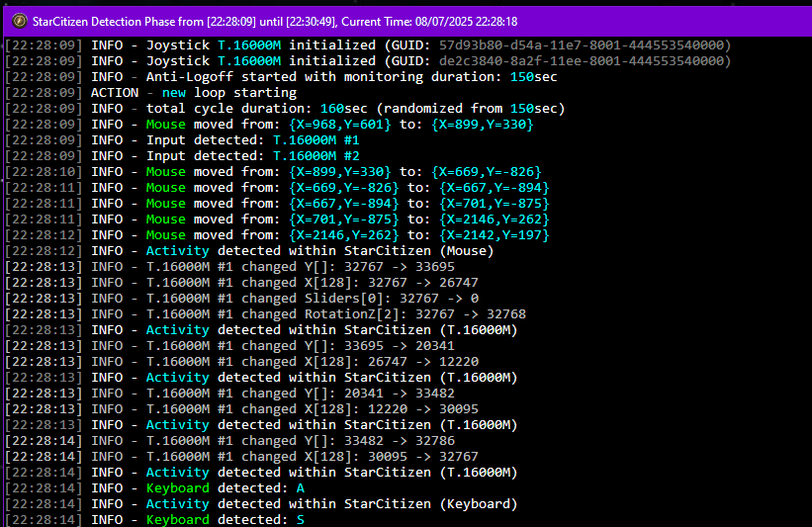
Task: Click the Keyboard detected: A line
Action: click(x=155, y=488)
